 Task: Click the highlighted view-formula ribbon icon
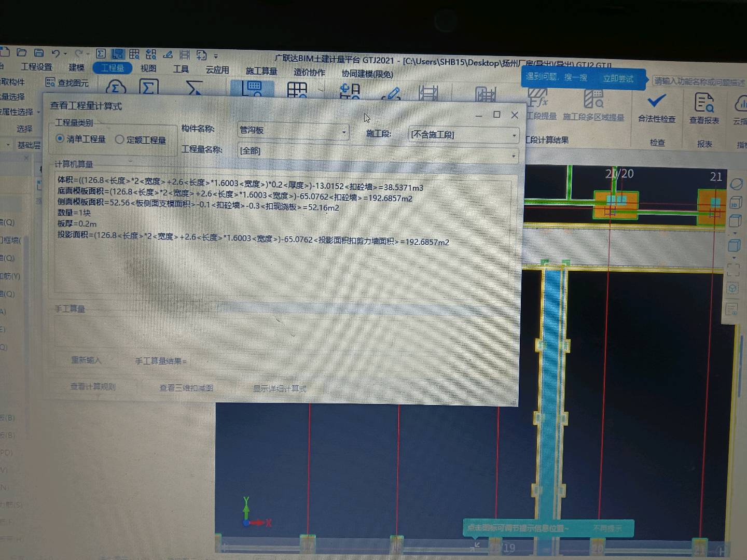pyautogui.click(x=252, y=89)
